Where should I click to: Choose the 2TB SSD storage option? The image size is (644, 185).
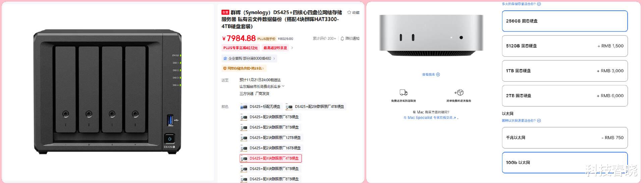click(565, 96)
